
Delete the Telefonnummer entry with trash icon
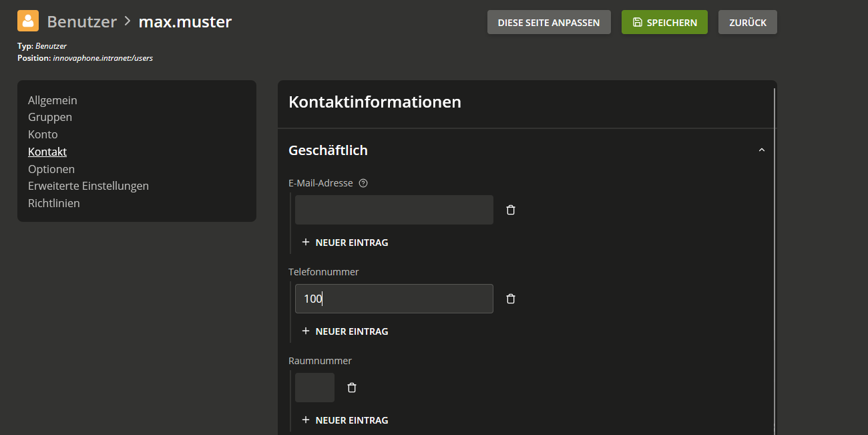(511, 299)
